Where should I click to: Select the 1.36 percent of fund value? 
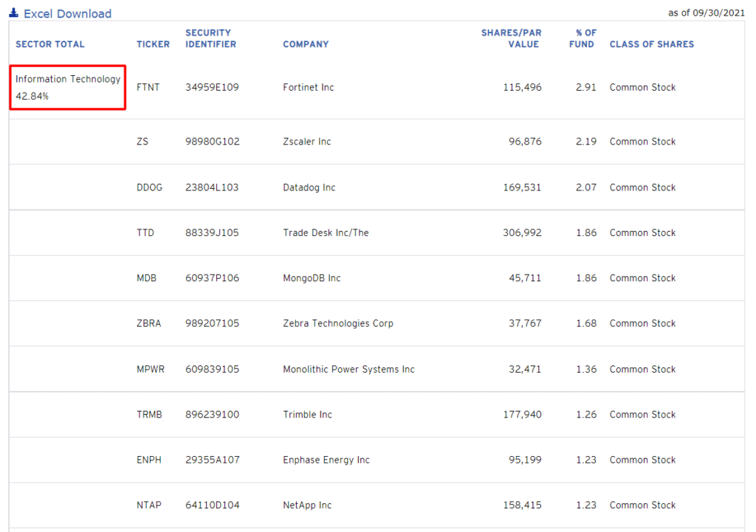tap(586, 369)
